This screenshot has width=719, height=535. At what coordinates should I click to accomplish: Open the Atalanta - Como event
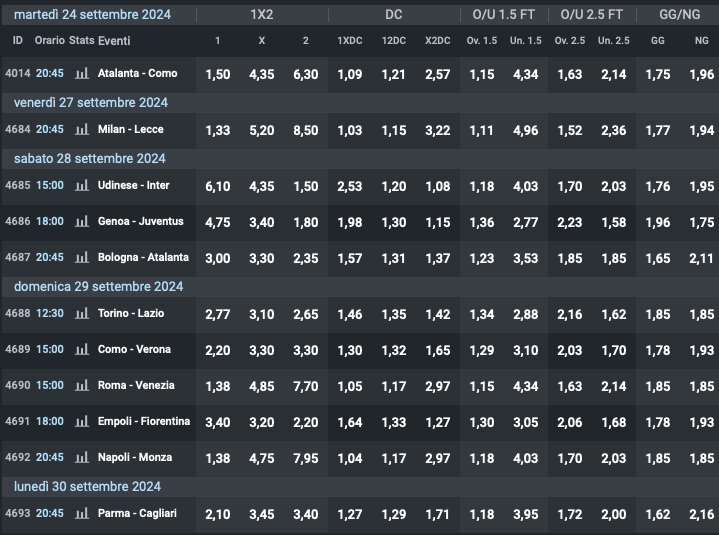[x=138, y=73]
